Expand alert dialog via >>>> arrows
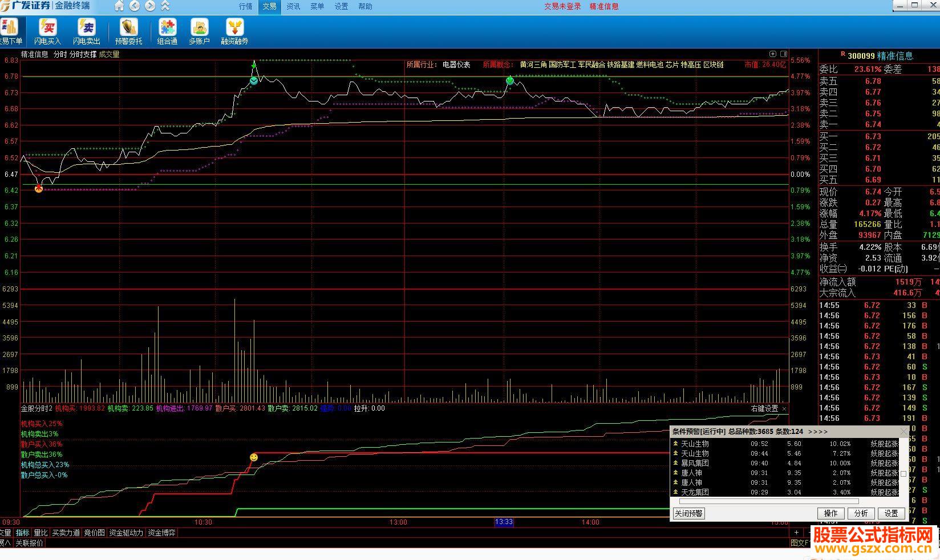This screenshot has height=560, width=940. coord(817,432)
